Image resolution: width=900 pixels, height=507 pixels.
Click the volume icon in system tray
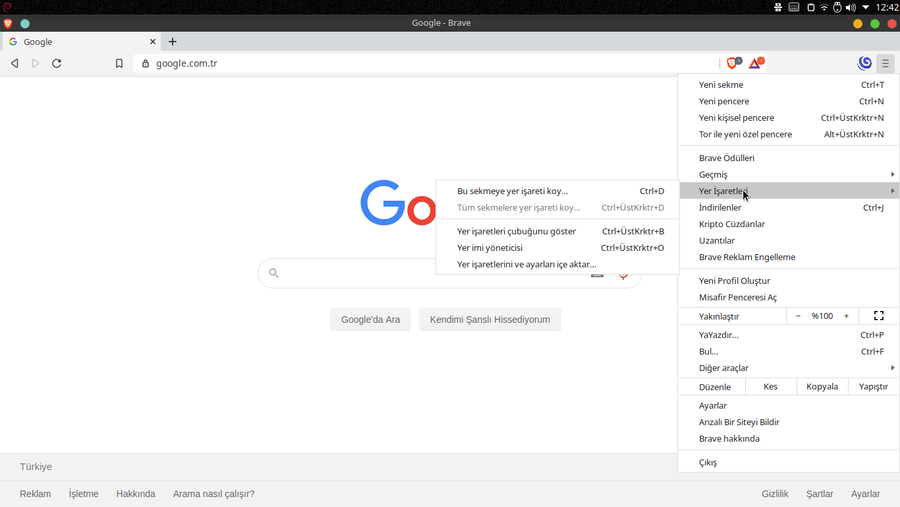click(x=851, y=7)
